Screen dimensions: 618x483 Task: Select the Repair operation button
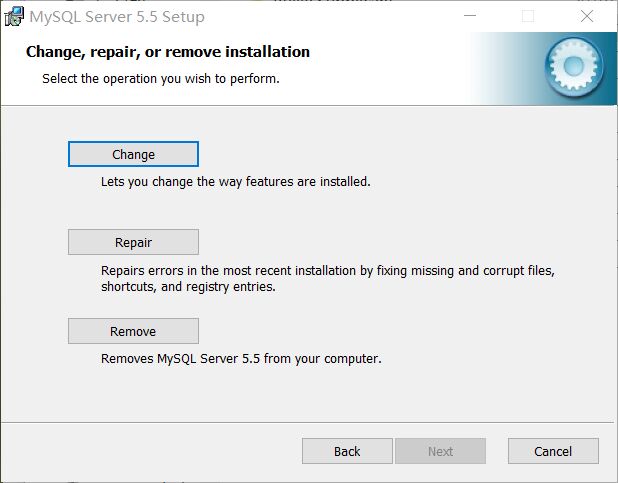tap(133, 242)
